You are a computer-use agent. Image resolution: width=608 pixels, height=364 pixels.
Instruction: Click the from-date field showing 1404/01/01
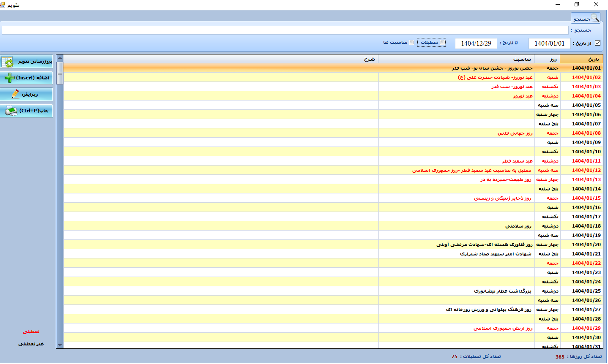pos(549,43)
